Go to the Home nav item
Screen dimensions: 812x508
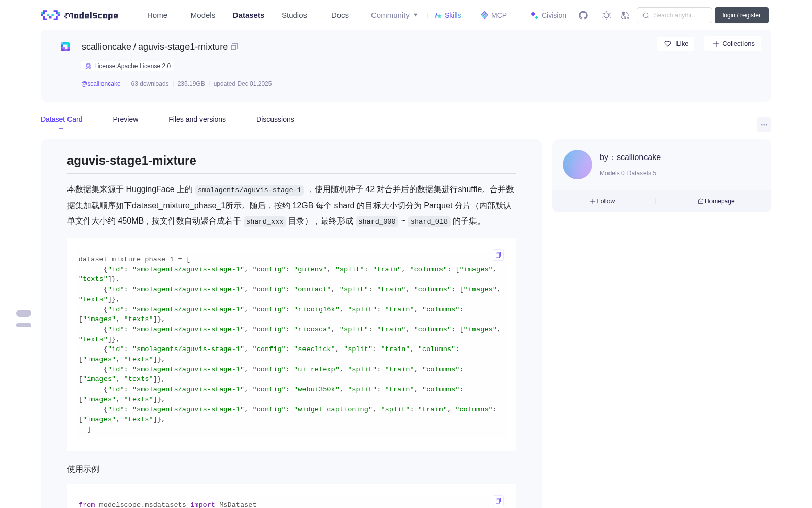(x=157, y=15)
